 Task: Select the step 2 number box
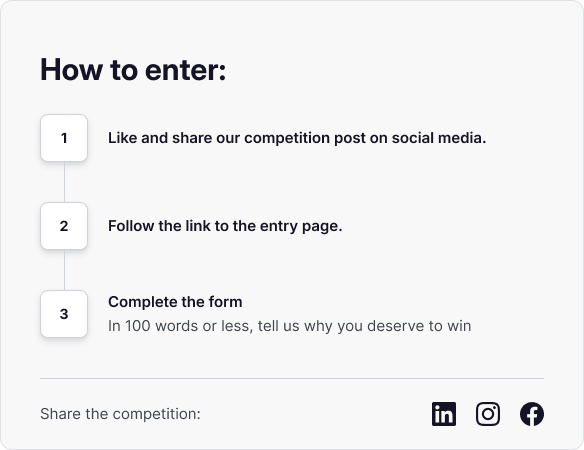point(64,226)
